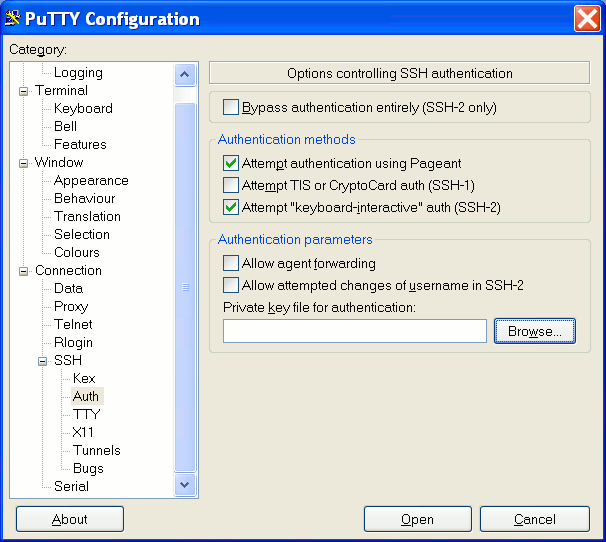The image size is (606, 542).
Task: Click the PuTTY icon in the title bar
Action: [12, 18]
